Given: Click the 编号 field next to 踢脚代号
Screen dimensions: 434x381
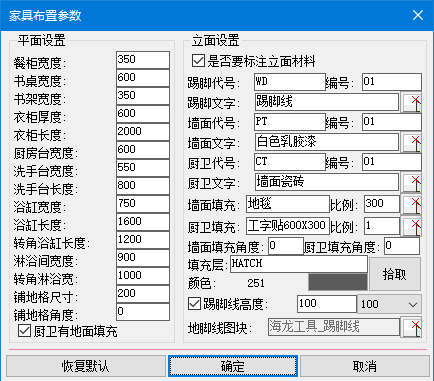Looking at the screenshot, I should (392, 82).
